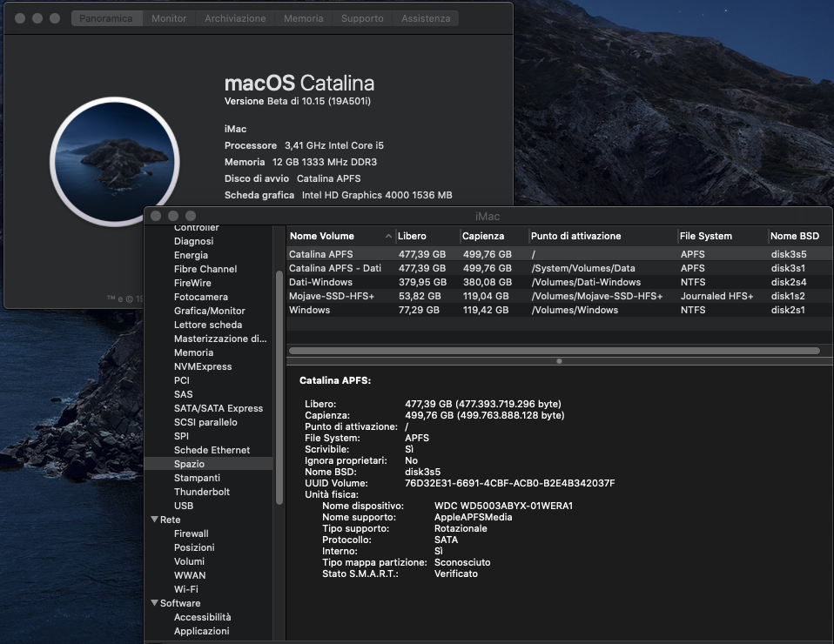Click the split pane divider handle dot

tap(559, 361)
